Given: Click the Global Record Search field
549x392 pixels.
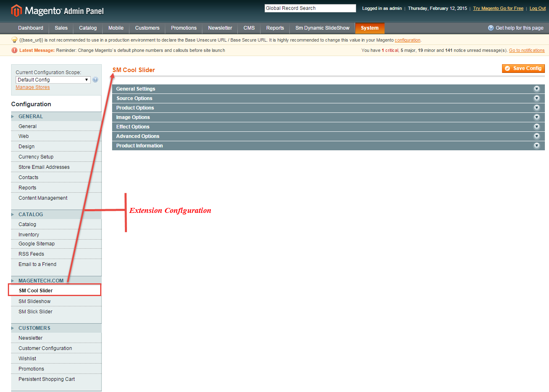Looking at the screenshot, I should [x=310, y=8].
